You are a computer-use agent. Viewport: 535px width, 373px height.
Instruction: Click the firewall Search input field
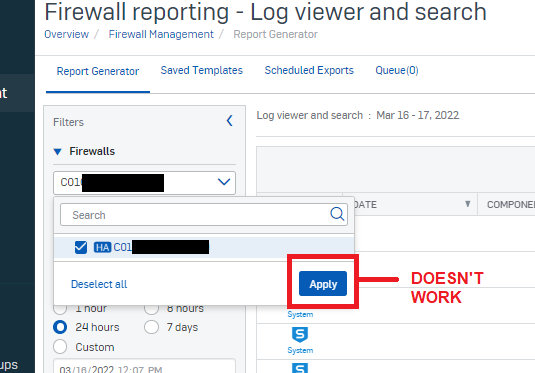pyautogui.click(x=204, y=215)
